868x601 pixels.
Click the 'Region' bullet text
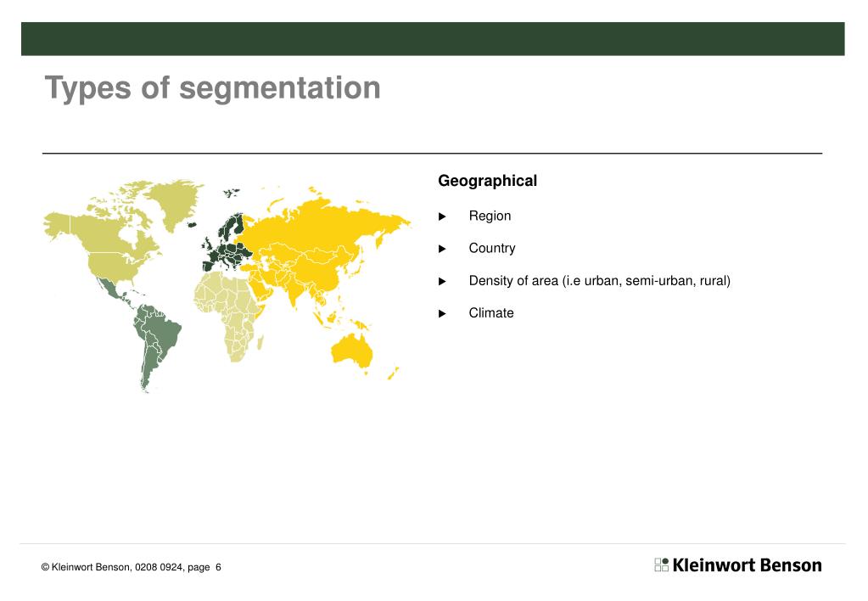(490, 216)
